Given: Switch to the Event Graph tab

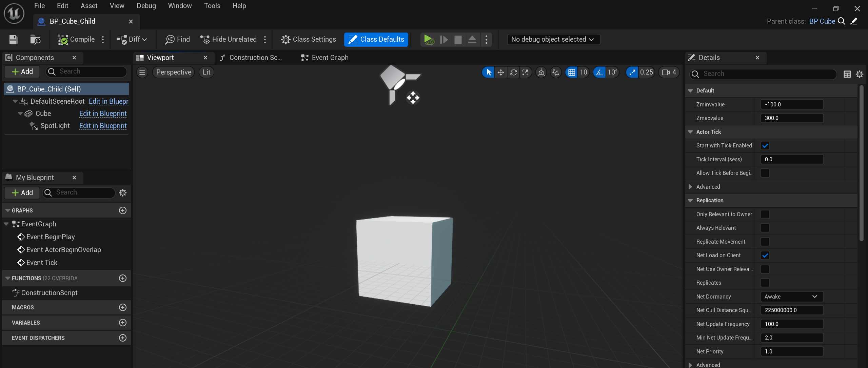Looking at the screenshot, I should tap(325, 58).
